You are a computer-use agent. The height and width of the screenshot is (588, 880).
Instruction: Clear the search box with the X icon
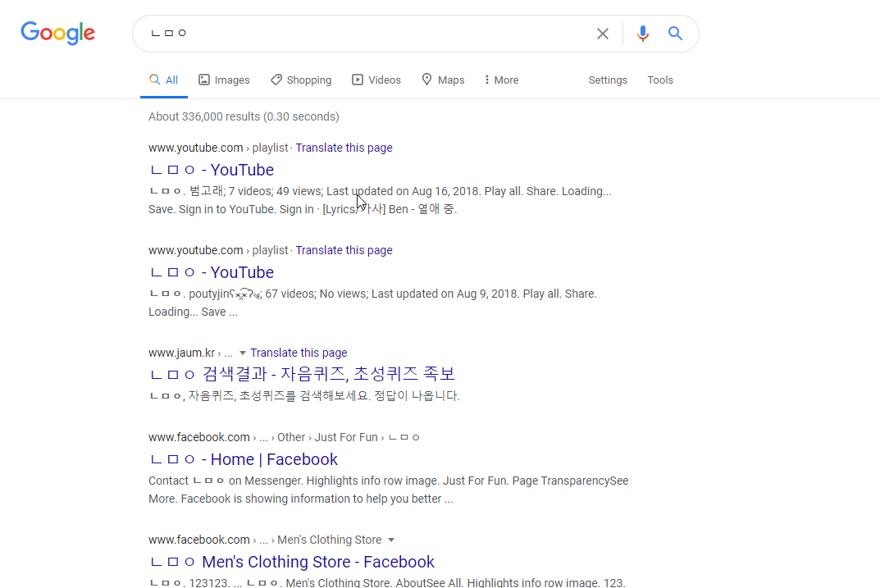(603, 34)
